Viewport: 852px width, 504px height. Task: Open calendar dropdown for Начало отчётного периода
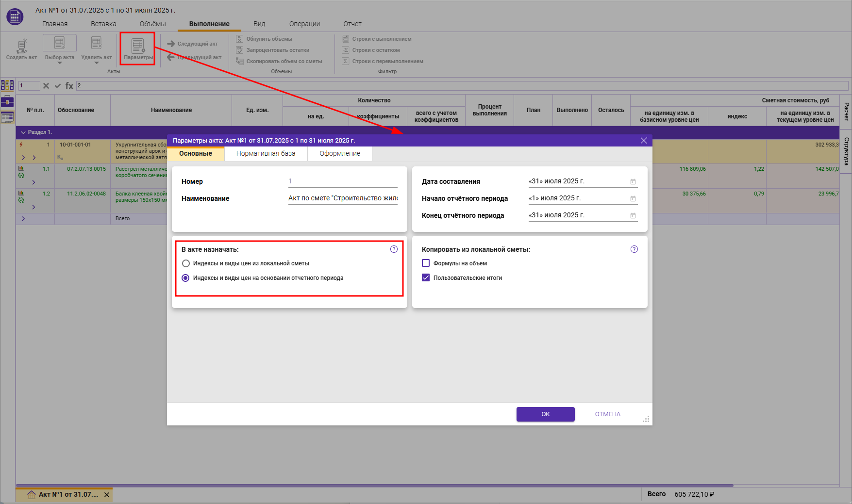tap(633, 199)
